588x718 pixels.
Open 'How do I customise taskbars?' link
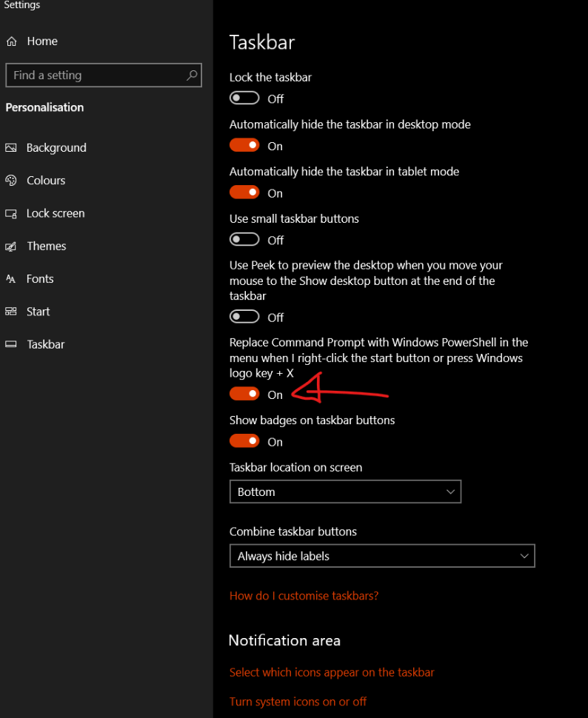304,596
